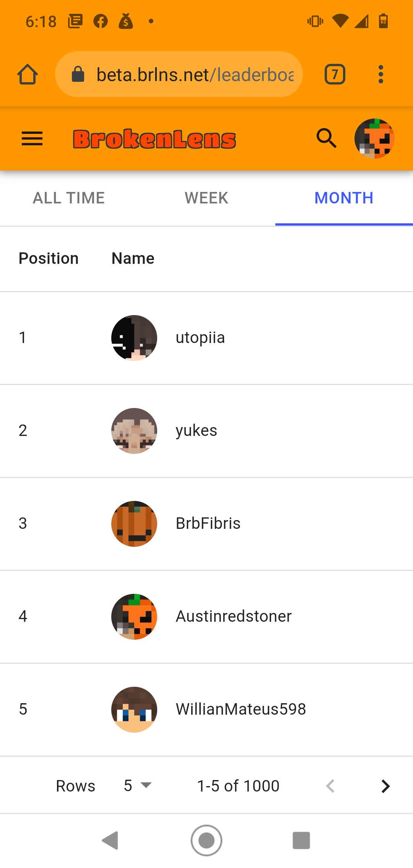Tap the Android back navigation button

point(111,840)
